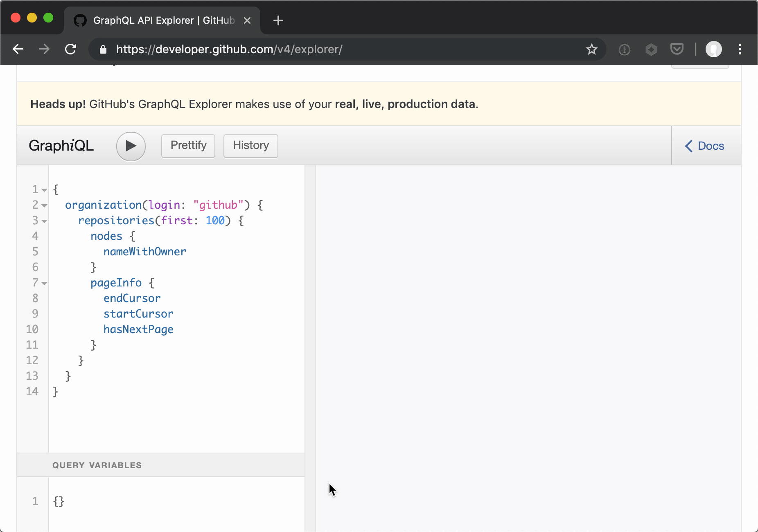
Task: Click the padlock icon in the address bar
Action: [x=103, y=49]
